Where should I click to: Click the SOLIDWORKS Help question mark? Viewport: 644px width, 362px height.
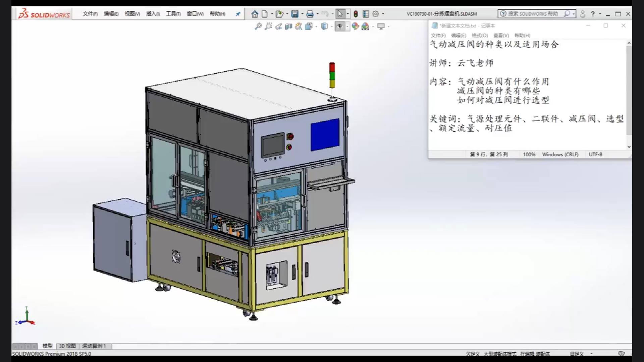pos(593,14)
